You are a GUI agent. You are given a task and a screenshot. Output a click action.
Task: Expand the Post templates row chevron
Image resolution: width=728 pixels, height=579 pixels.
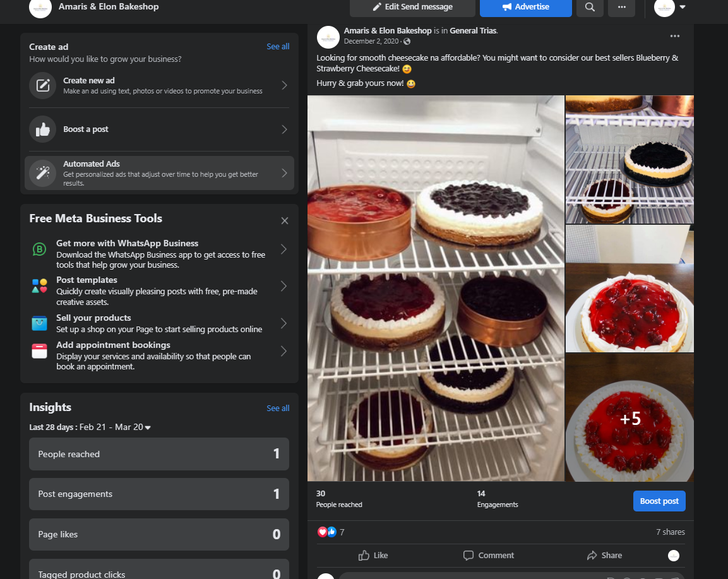[x=283, y=286]
